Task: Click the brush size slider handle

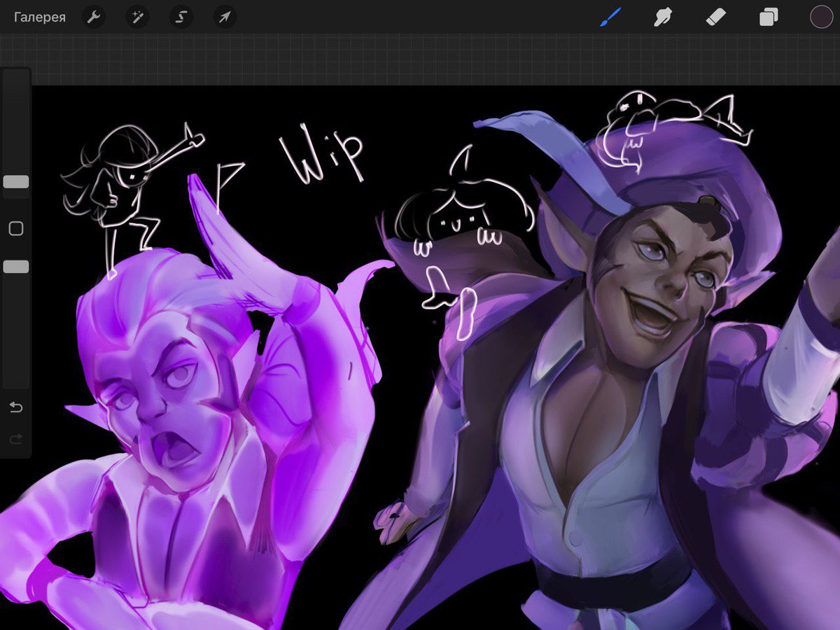Action: click(16, 182)
